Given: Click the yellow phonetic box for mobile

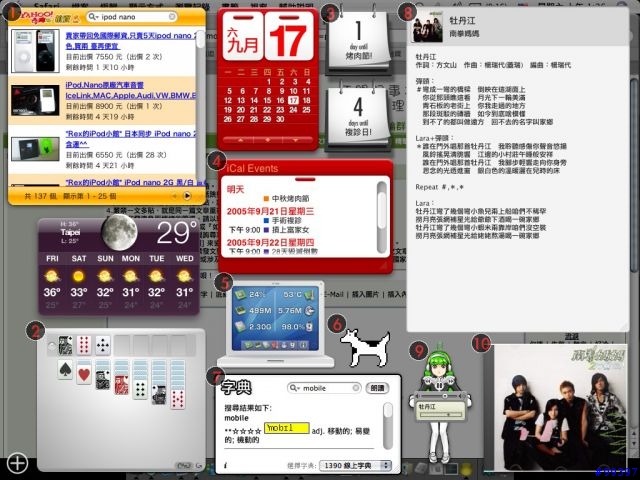Looking at the screenshot, I should tap(287, 428).
